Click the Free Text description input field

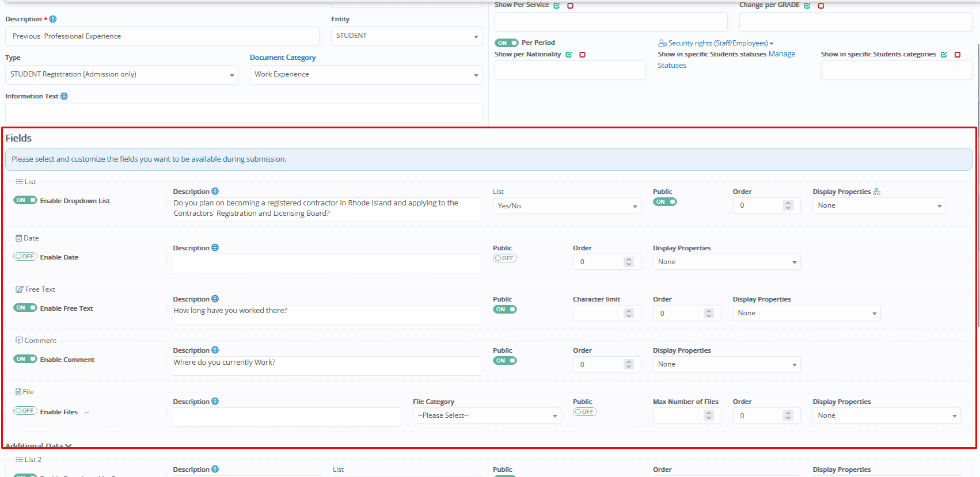326,315
